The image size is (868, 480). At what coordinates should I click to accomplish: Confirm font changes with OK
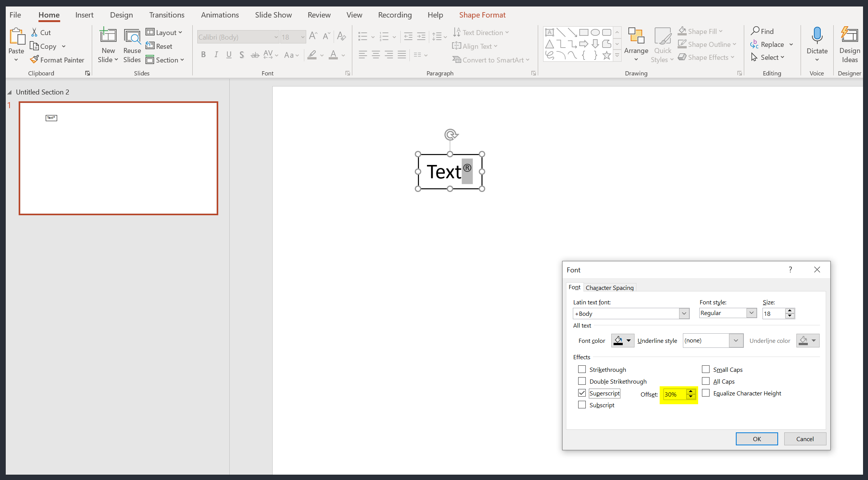pyautogui.click(x=756, y=438)
